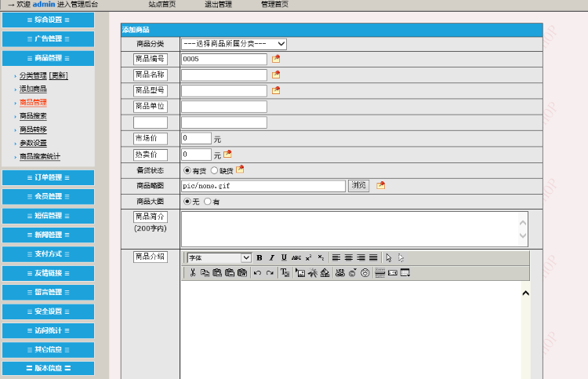
Task: Click note icon beside 商品编号 field
Action: pyautogui.click(x=276, y=59)
